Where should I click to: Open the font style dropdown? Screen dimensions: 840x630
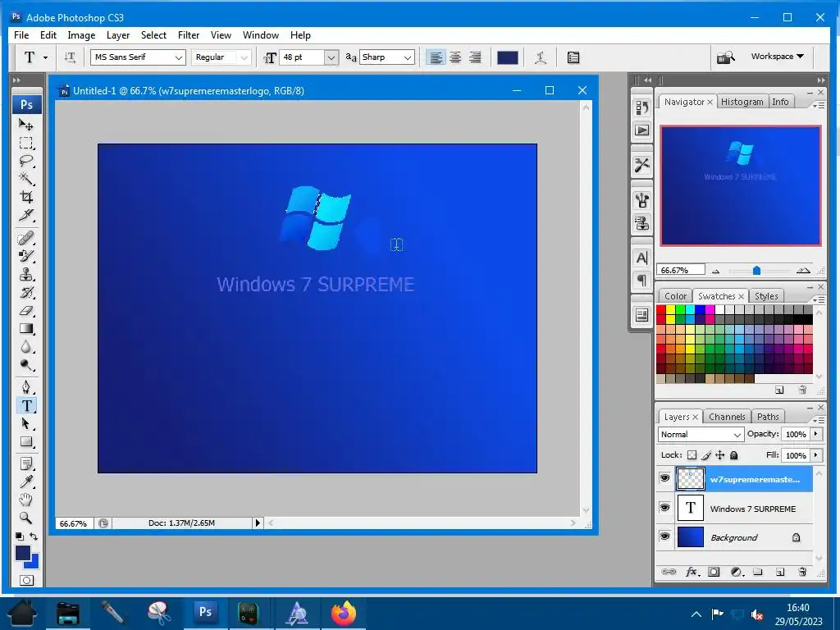tap(244, 57)
